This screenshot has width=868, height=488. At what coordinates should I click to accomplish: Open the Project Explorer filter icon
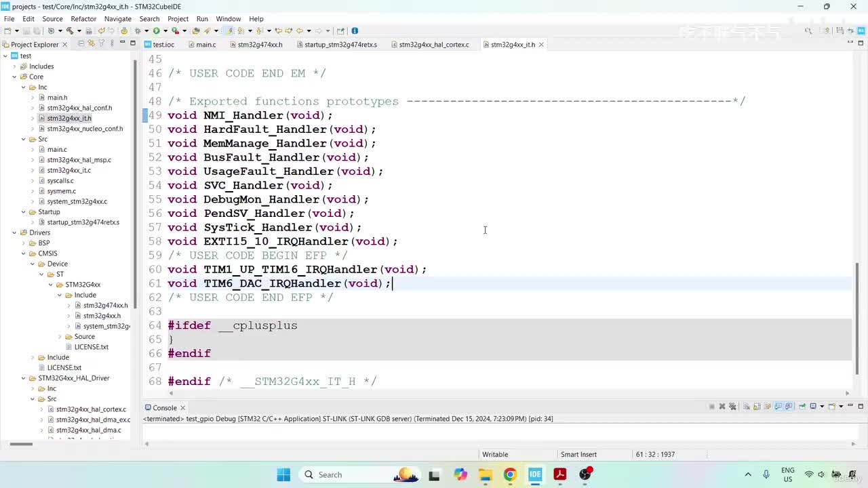point(101,44)
